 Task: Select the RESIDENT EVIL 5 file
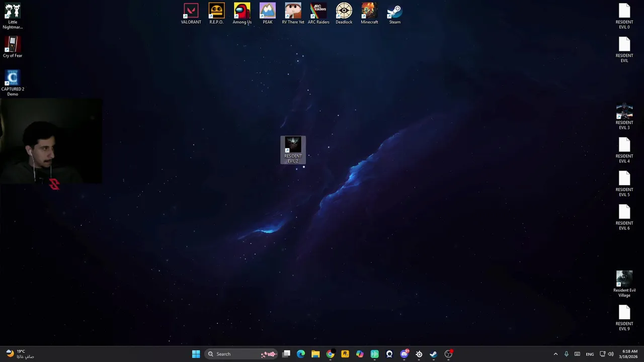pos(624,184)
